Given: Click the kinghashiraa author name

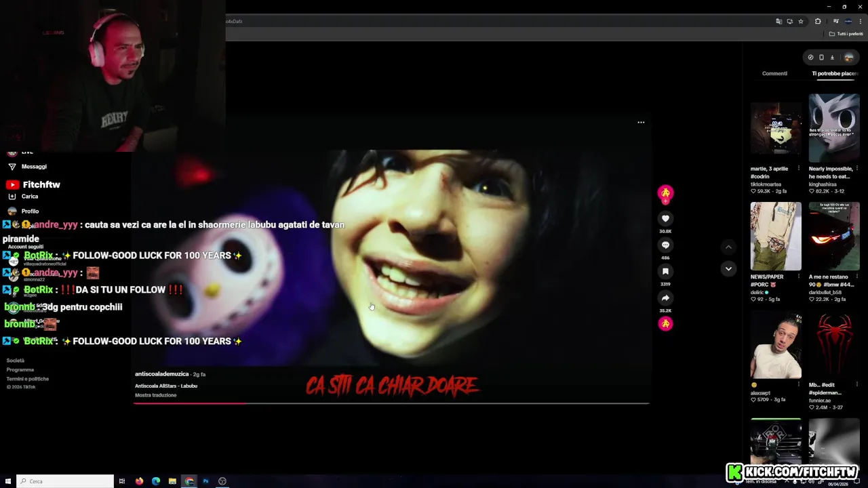Looking at the screenshot, I should (x=823, y=184).
